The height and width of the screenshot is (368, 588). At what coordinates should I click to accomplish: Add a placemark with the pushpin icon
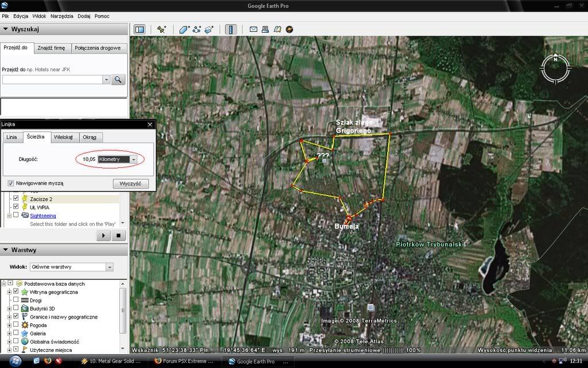(161, 29)
